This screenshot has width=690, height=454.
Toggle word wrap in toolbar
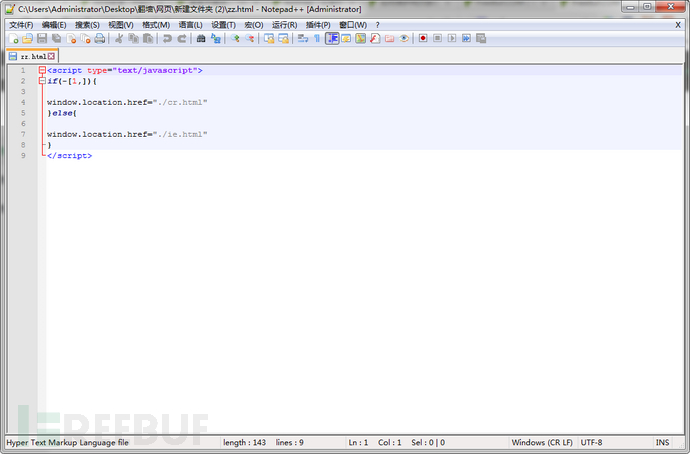302,39
